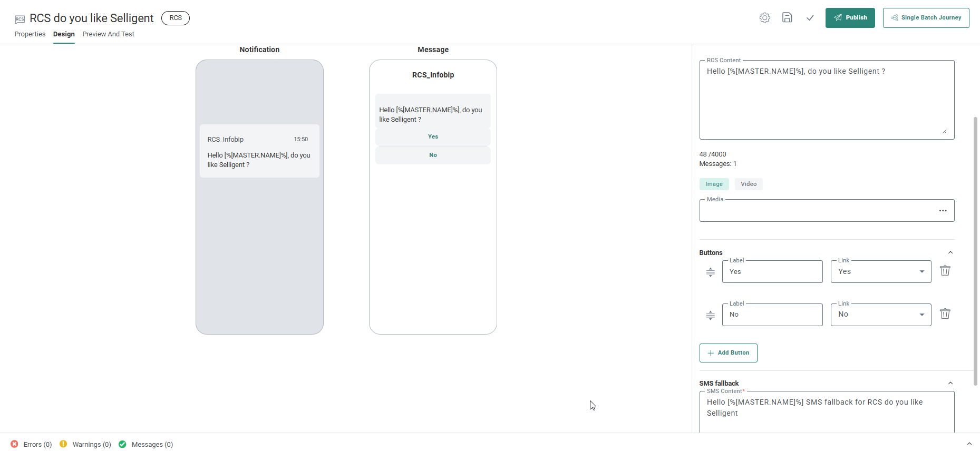Click drag handle of Yes button row

click(x=710, y=272)
